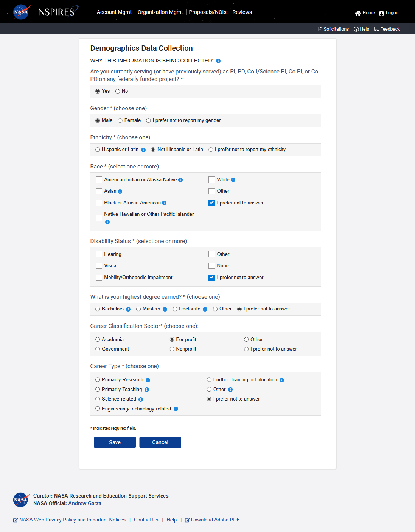Show info for American Indian or Alaska Native
Image resolution: width=415 pixels, height=532 pixels.
(x=180, y=180)
